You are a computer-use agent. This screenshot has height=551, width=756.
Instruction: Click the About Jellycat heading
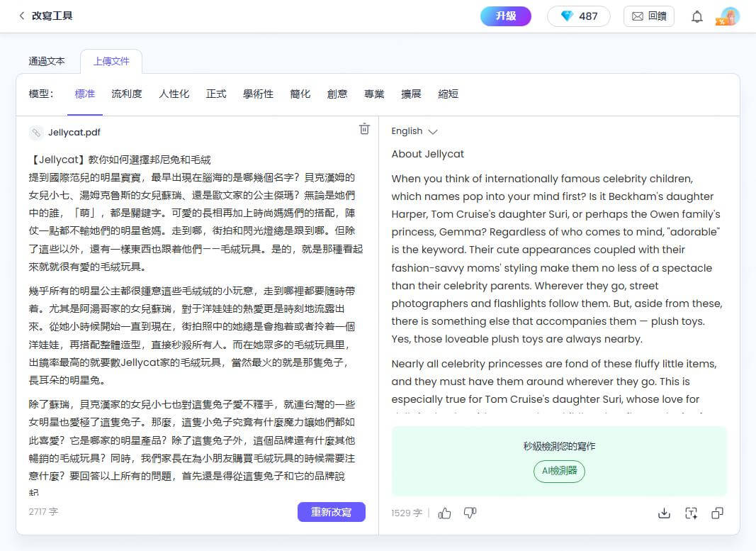pos(428,154)
